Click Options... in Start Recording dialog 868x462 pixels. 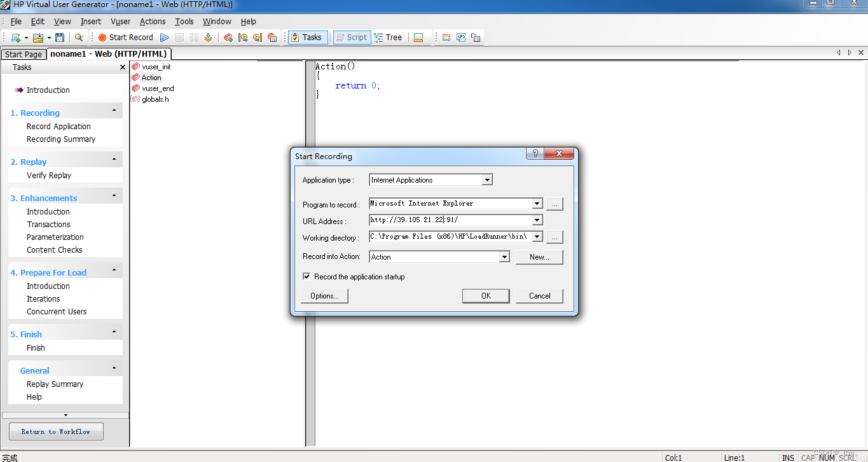point(324,296)
